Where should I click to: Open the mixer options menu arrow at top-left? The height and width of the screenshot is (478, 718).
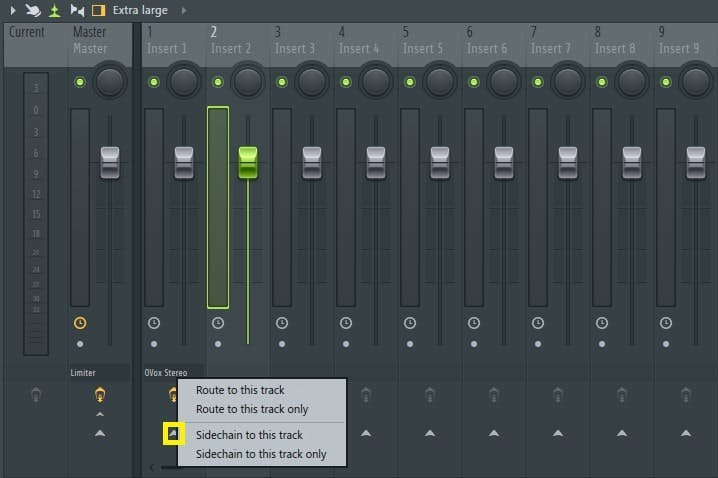[x=13, y=10]
